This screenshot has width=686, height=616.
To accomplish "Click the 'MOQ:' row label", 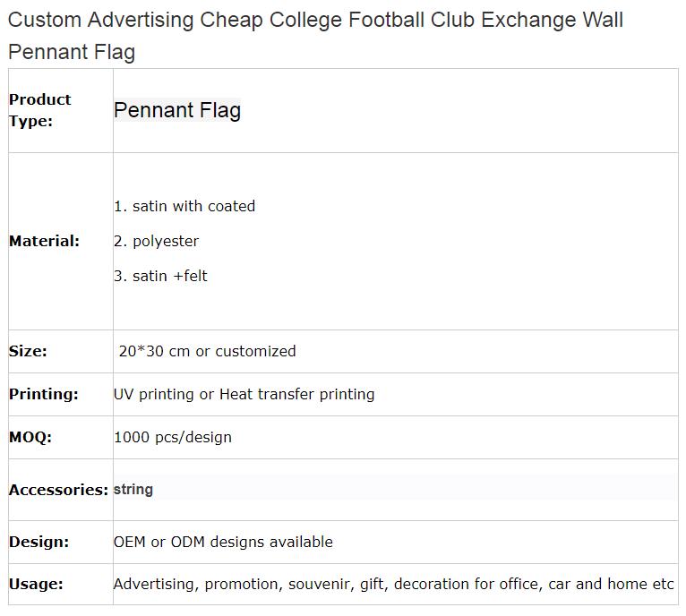I will [30, 437].
